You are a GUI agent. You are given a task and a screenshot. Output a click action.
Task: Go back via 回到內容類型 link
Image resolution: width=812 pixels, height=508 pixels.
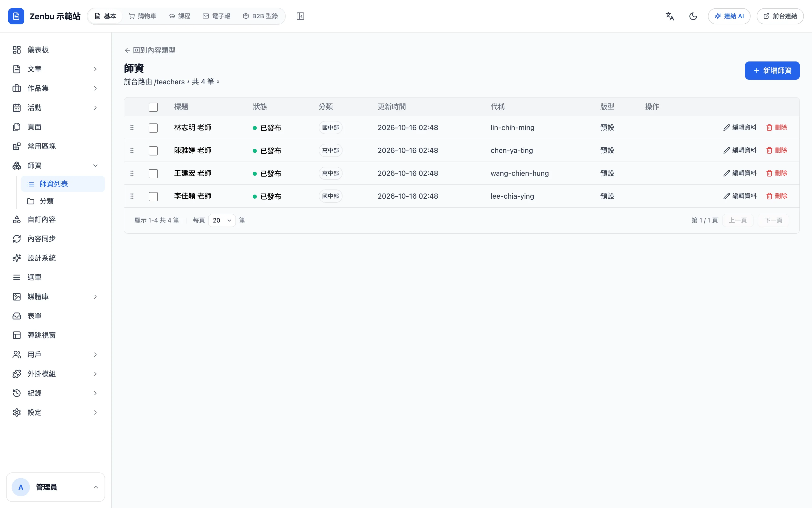[x=150, y=50]
